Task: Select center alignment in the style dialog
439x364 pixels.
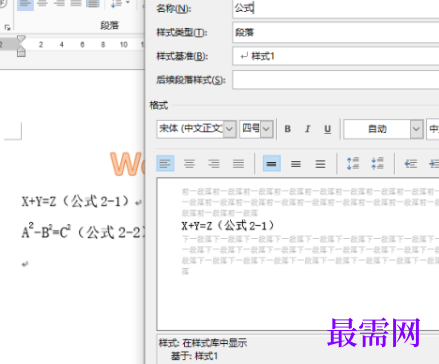Action: [x=189, y=164]
